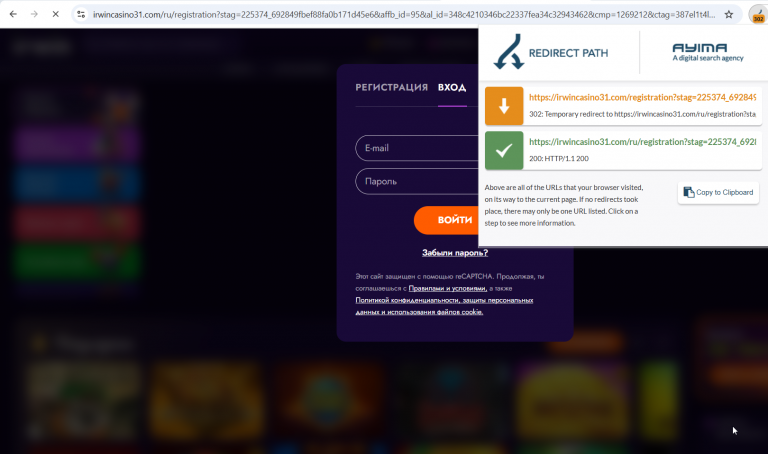This screenshot has width=768, height=454.
Task: Open Правилами и условиями link
Action: (448, 288)
